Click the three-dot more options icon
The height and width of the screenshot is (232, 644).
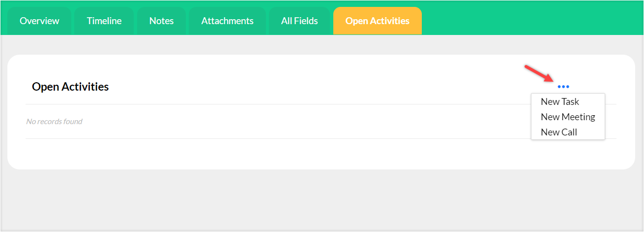point(563,87)
